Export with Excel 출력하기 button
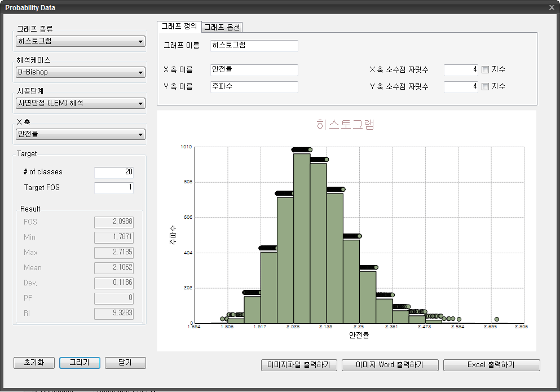This screenshot has height=392, width=560. pos(491,365)
